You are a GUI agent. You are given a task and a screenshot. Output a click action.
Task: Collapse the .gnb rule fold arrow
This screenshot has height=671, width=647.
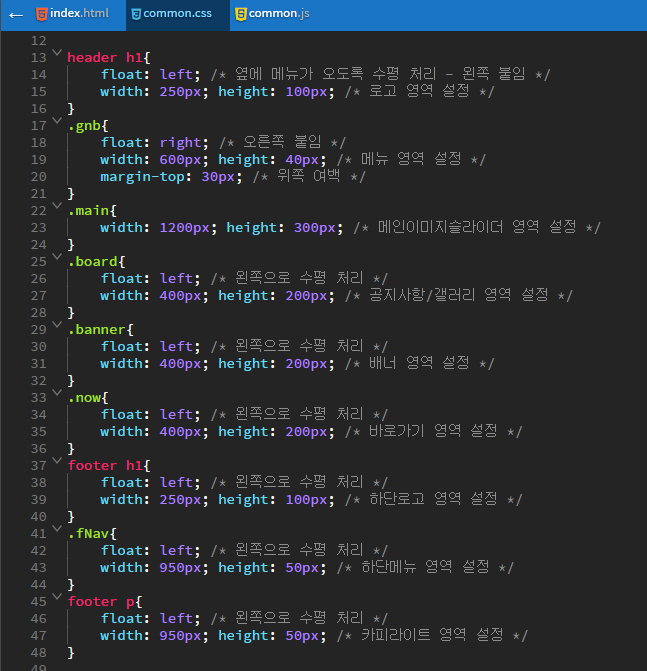pos(57,121)
